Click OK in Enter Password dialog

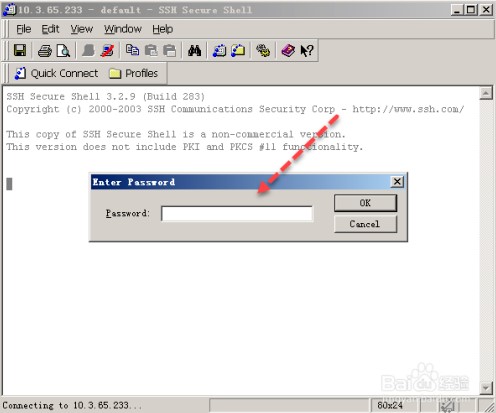tap(365, 203)
